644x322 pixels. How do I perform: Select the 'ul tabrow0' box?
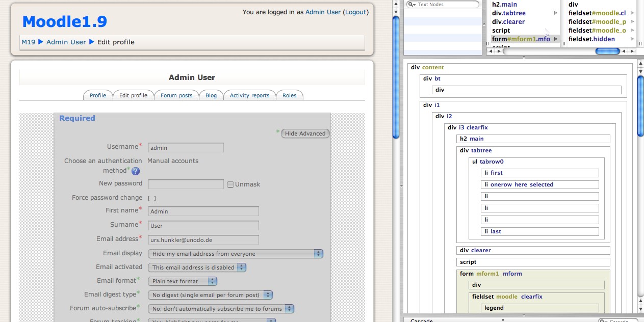click(x=488, y=162)
